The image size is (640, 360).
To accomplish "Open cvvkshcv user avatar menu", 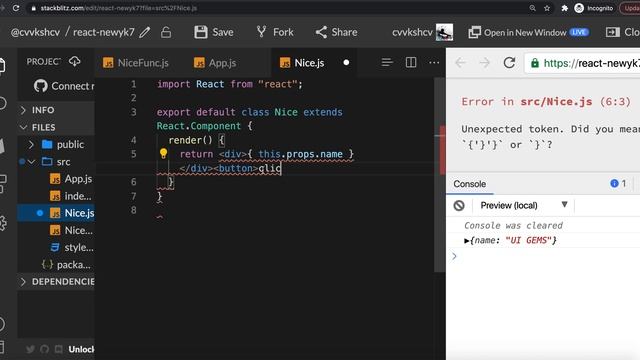I will 444,32.
